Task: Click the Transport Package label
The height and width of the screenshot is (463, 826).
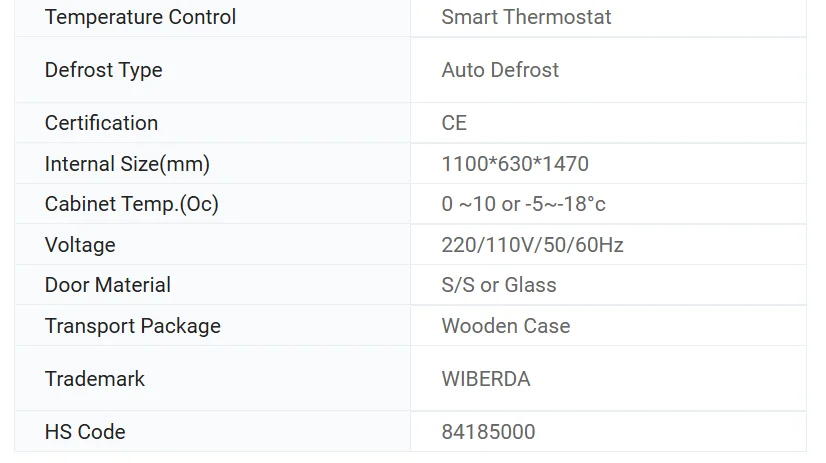Action: tap(132, 326)
